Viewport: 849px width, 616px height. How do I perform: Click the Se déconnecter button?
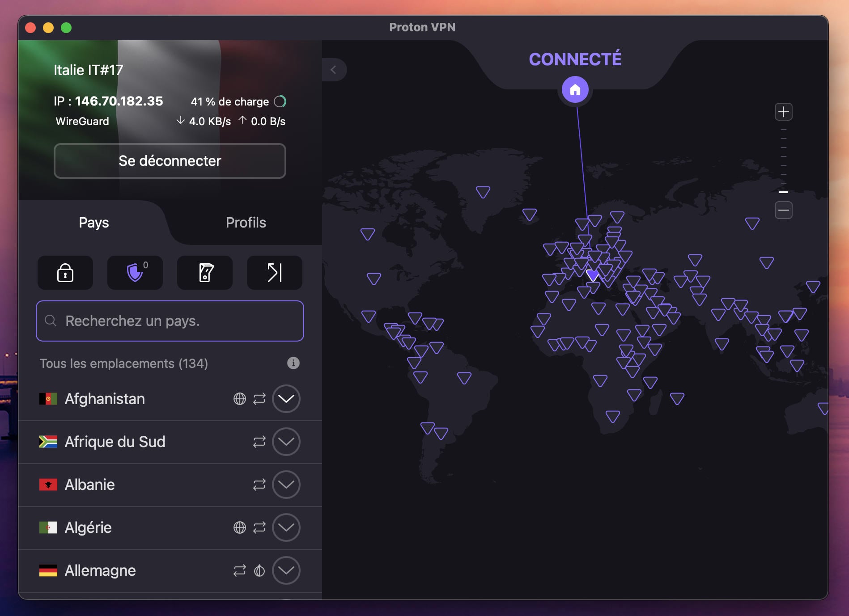(170, 161)
